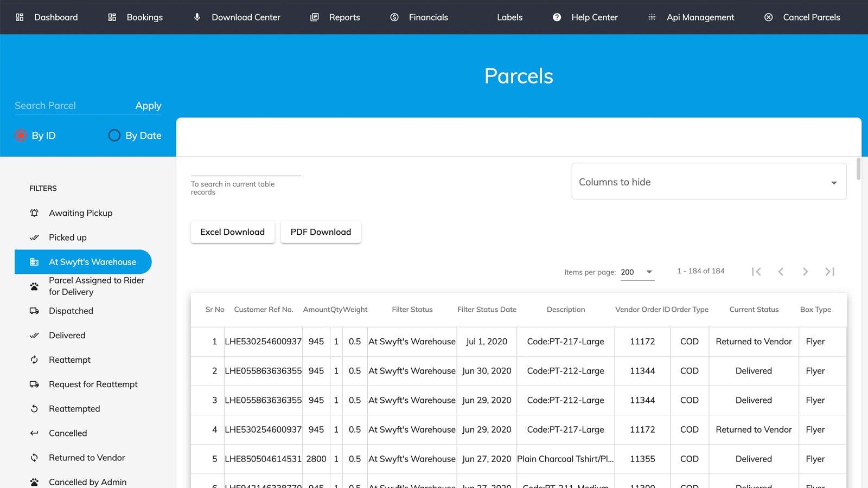Click the Dispatched truck icon
This screenshot has height=488, width=868.
(x=34, y=311)
